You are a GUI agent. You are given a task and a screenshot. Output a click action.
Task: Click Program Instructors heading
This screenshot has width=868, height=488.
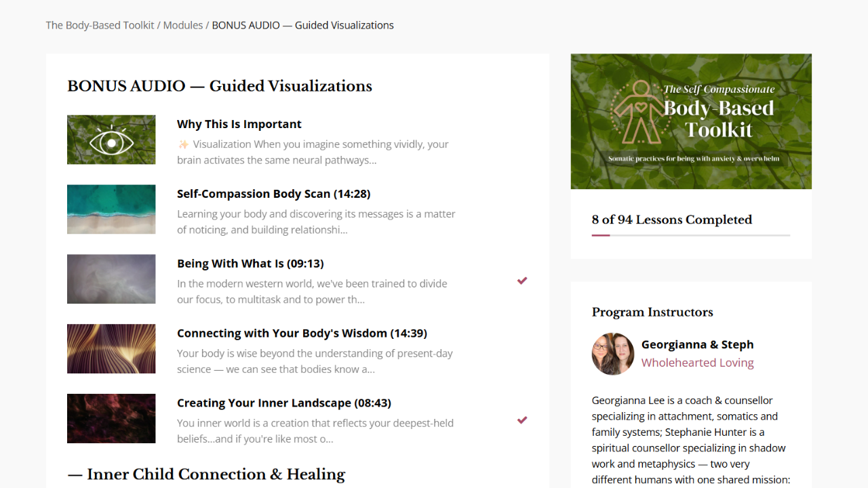coord(652,312)
